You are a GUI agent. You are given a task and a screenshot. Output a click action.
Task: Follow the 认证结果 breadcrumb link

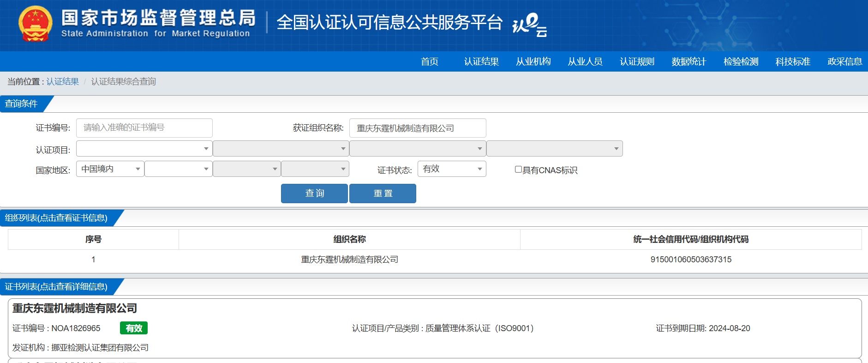(x=63, y=82)
